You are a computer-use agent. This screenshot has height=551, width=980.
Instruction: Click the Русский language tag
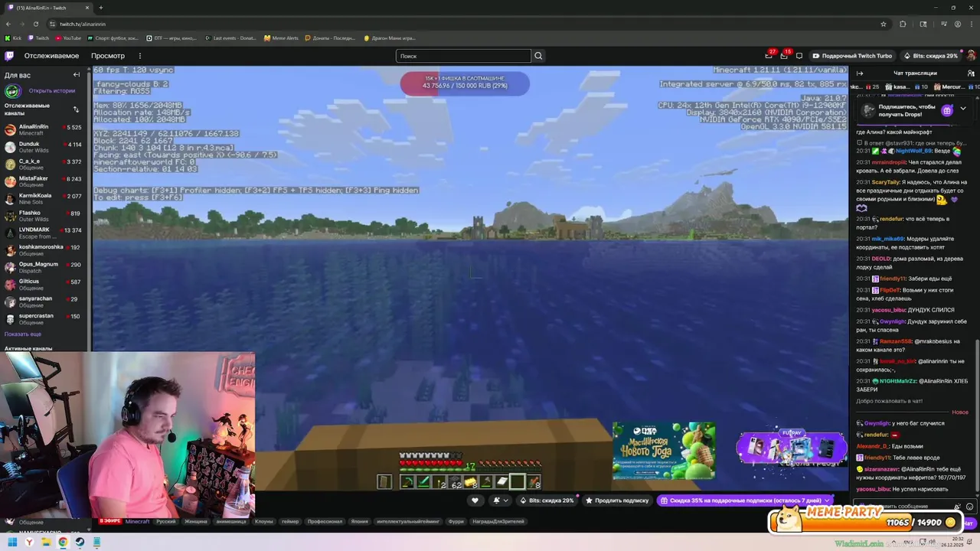coord(166,521)
